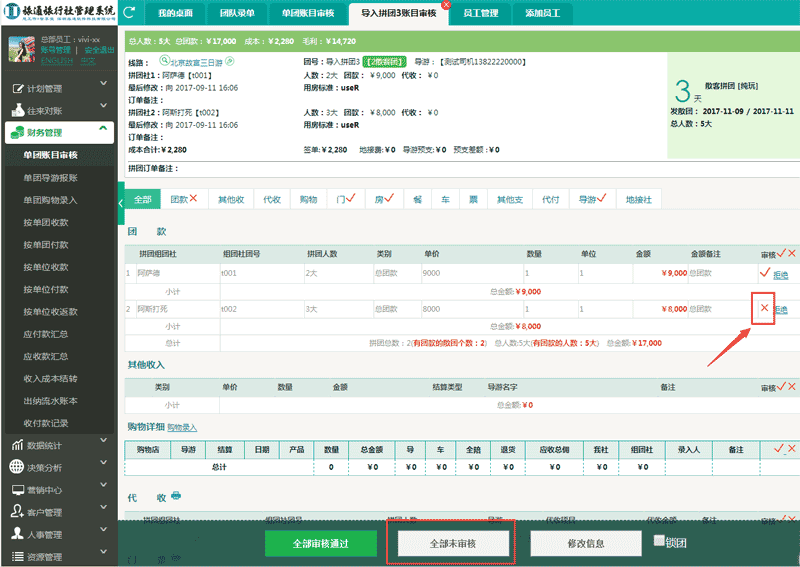The image size is (800, 567).
Task: Collapse the 财务管理 menu chevron
Action: (x=103, y=128)
